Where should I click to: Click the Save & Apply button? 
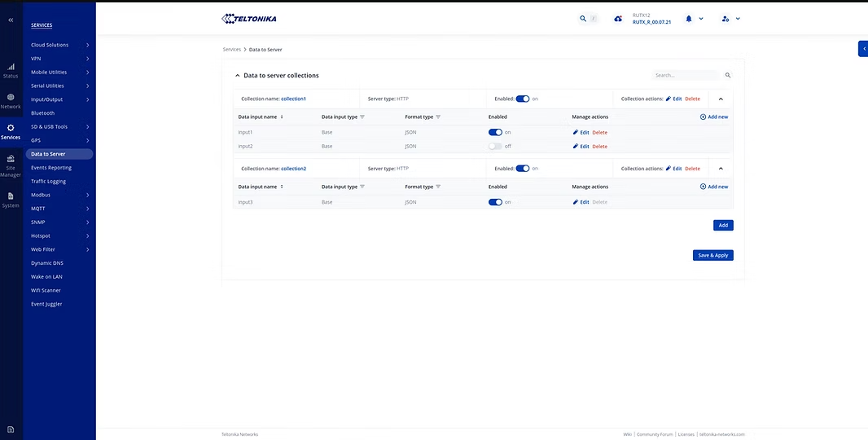point(712,255)
